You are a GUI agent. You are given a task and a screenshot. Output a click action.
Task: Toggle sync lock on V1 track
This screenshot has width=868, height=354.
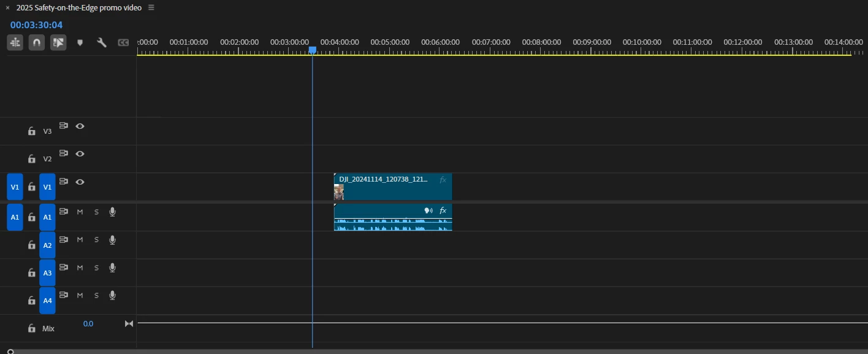64,181
